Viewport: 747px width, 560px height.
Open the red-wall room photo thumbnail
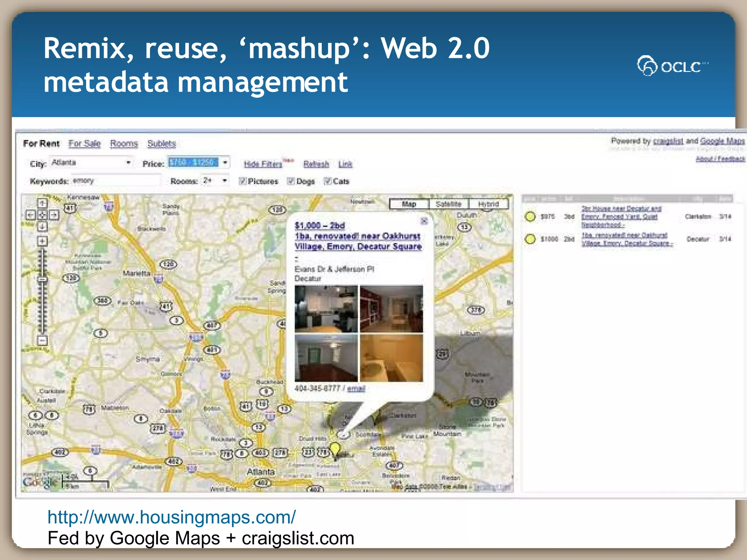click(391, 309)
